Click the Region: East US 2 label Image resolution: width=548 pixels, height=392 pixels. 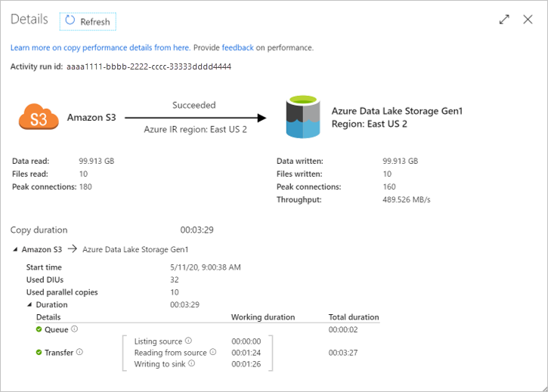click(370, 124)
